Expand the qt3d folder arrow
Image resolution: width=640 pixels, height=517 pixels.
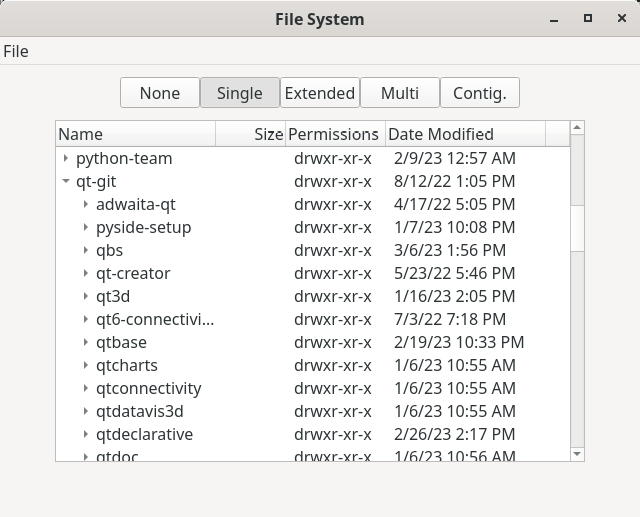(x=86, y=296)
